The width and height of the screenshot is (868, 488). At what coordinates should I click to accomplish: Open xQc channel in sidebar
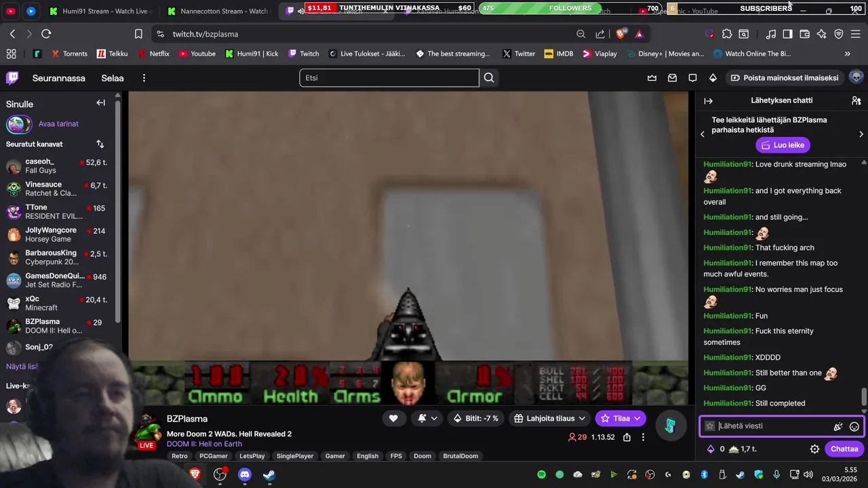point(57,304)
